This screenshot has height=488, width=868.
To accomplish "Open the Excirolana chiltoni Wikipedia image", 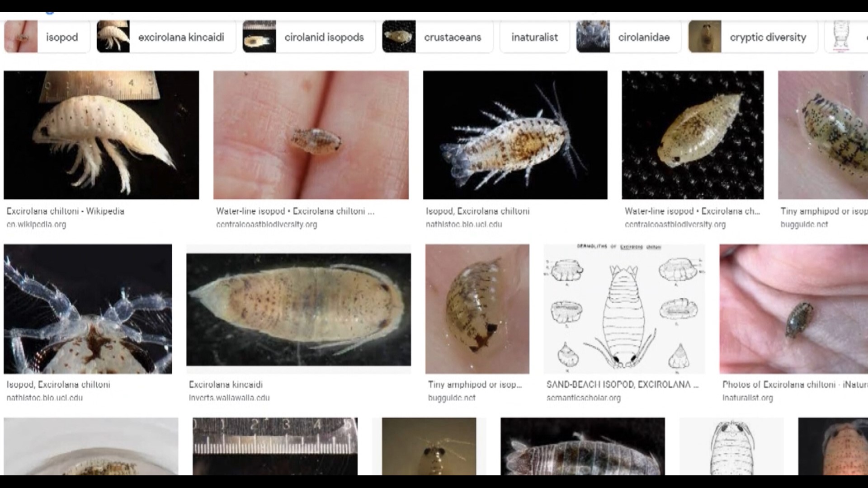I will point(101,135).
